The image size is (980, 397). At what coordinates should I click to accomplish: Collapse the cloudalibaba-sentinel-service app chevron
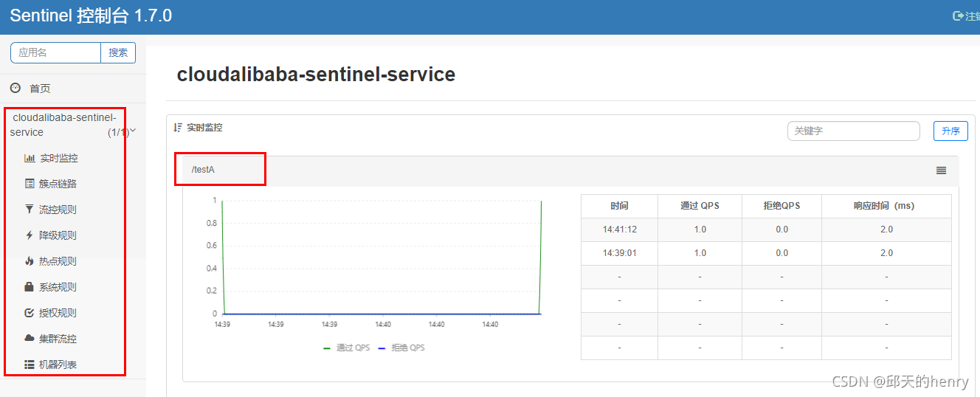(133, 131)
